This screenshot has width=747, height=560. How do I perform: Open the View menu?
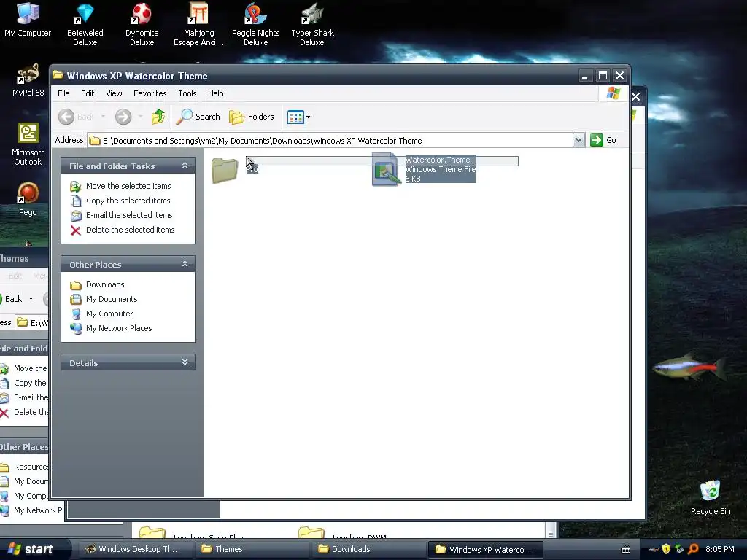114,93
